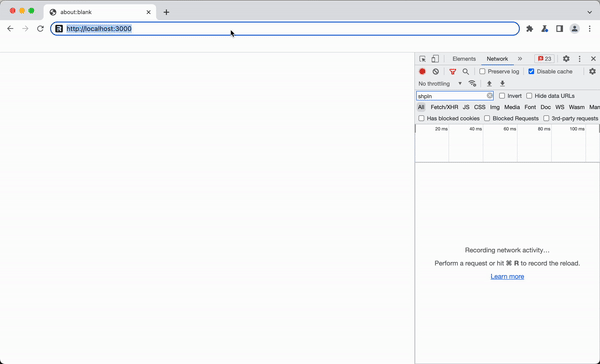Open the Chrome three-dot menu
The height and width of the screenshot is (364, 600).
click(590, 29)
